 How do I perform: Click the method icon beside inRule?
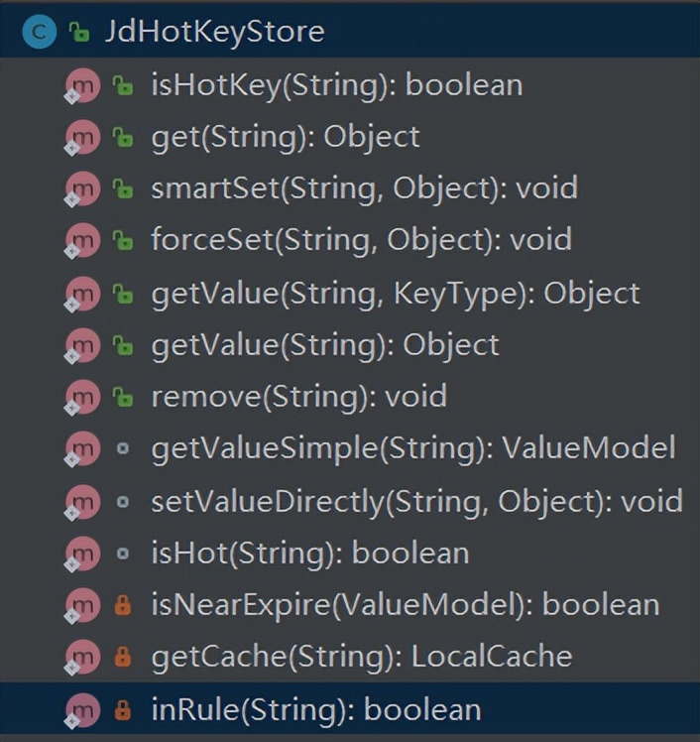click(x=82, y=710)
